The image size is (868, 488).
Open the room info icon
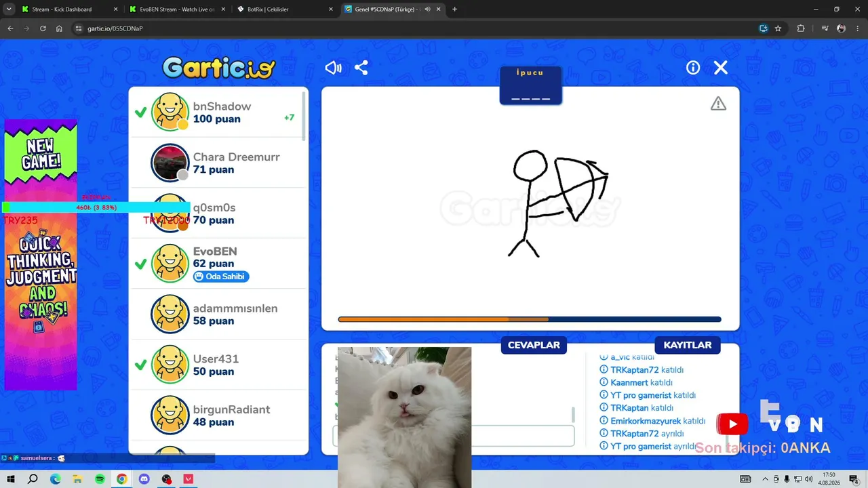pyautogui.click(x=693, y=68)
